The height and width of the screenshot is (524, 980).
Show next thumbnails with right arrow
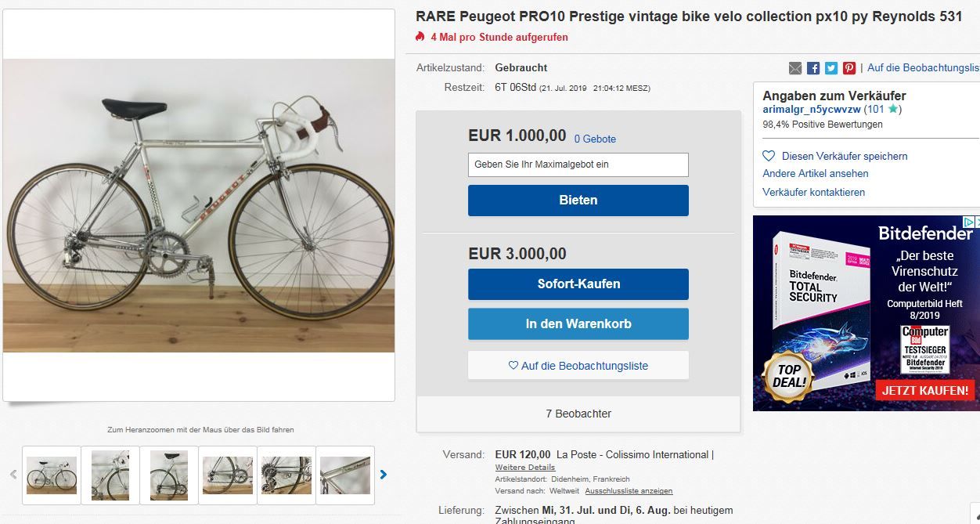pos(384,474)
